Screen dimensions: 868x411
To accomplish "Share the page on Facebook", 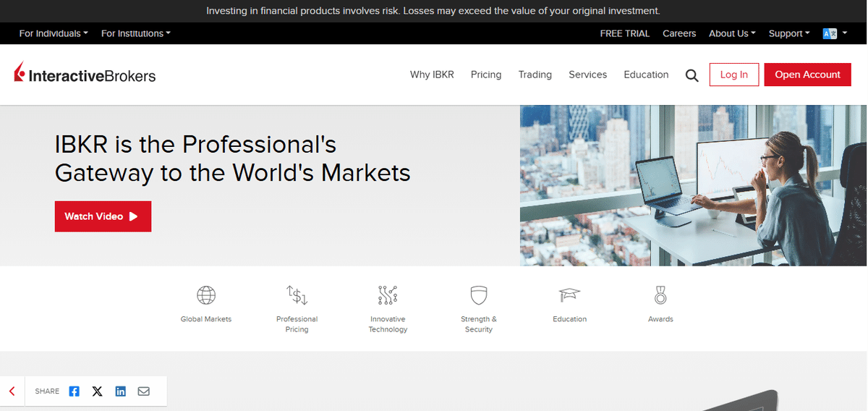I will click(x=74, y=391).
